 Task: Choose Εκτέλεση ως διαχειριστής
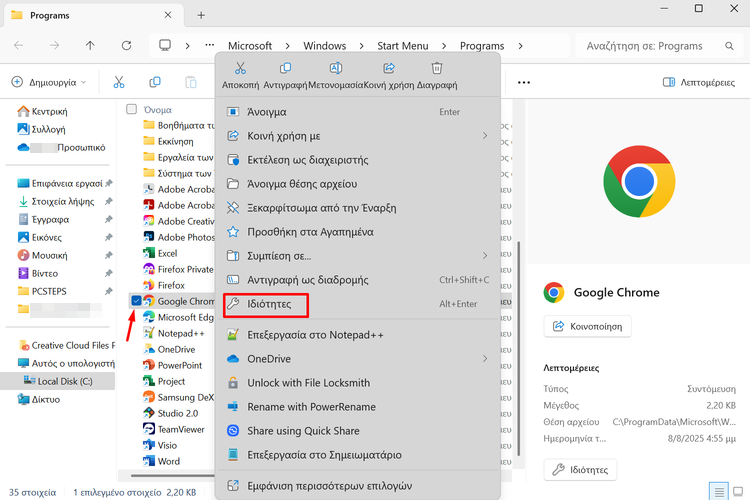click(x=358, y=160)
